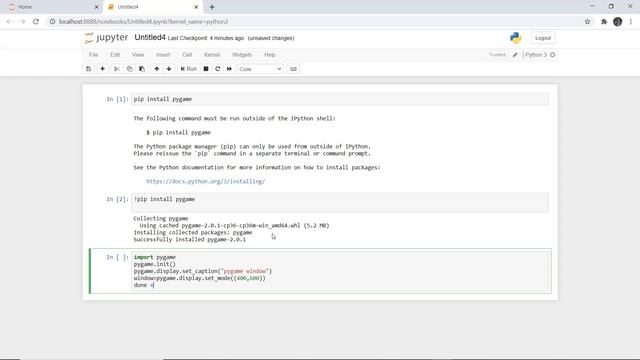
Task: Restart the kernel icon
Action: [x=218, y=69]
